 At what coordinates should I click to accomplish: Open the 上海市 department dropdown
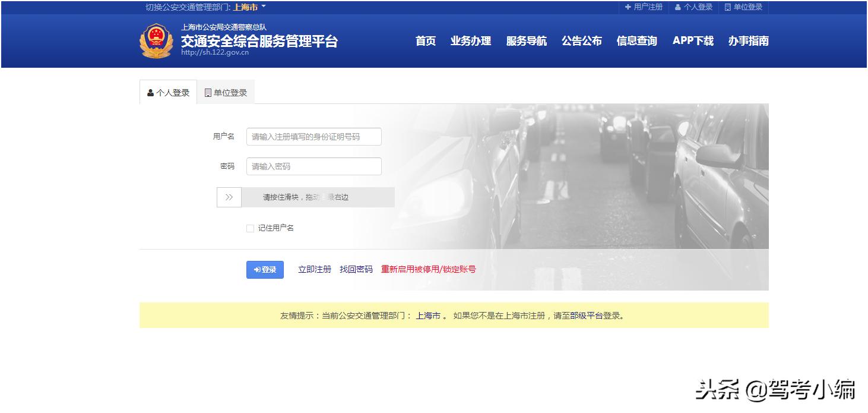tap(249, 7)
